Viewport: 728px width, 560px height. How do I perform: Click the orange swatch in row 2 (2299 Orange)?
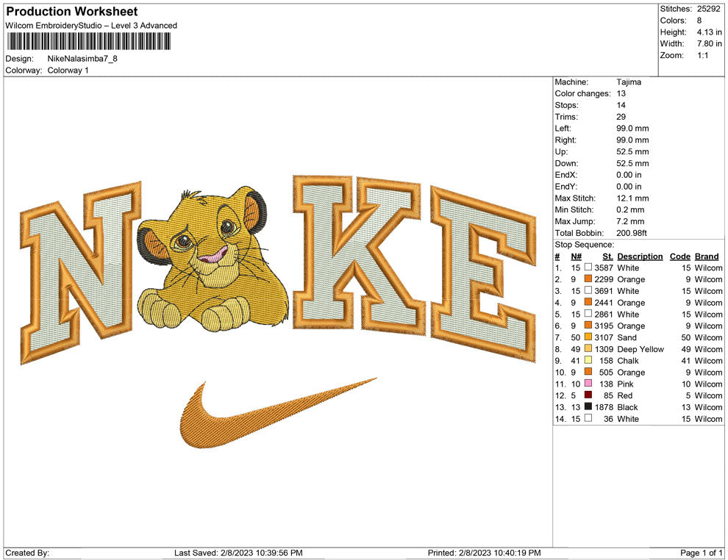[x=588, y=279]
